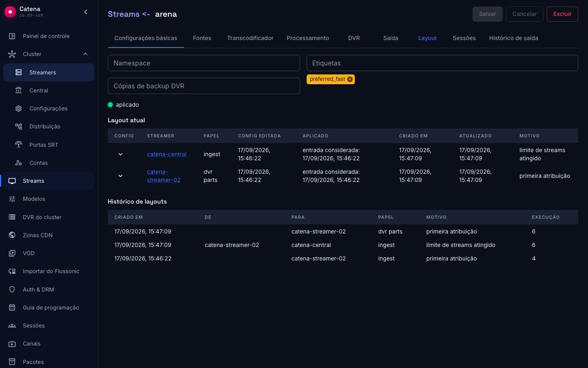Click the Importar do Flussonic icon
The width and height of the screenshot is (588, 368).
tap(12, 271)
